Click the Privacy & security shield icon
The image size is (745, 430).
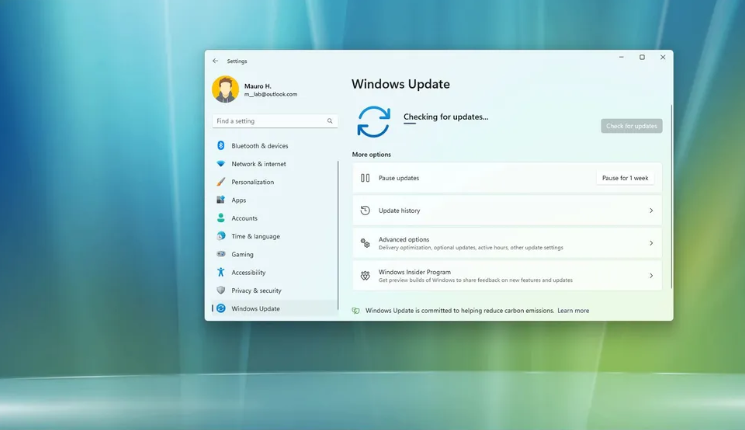pyautogui.click(x=221, y=290)
